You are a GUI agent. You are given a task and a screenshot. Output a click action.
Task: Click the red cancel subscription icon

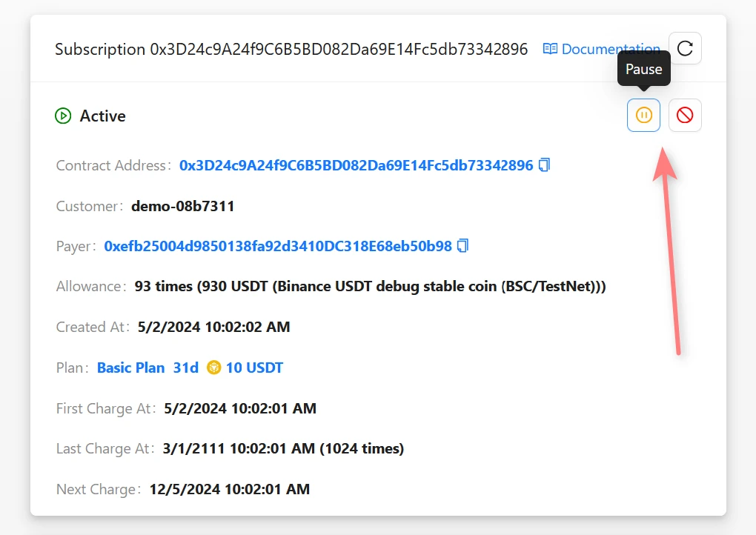point(685,116)
